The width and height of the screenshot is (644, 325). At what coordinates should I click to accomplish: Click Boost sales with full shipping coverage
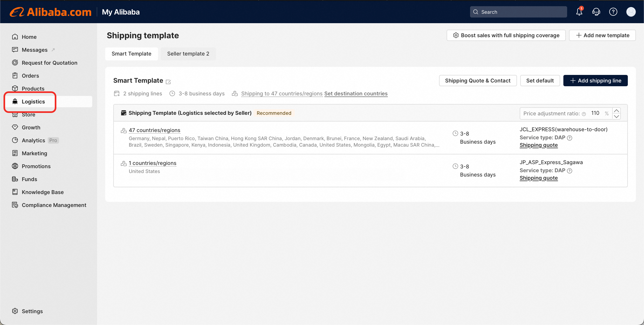click(506, 35)
